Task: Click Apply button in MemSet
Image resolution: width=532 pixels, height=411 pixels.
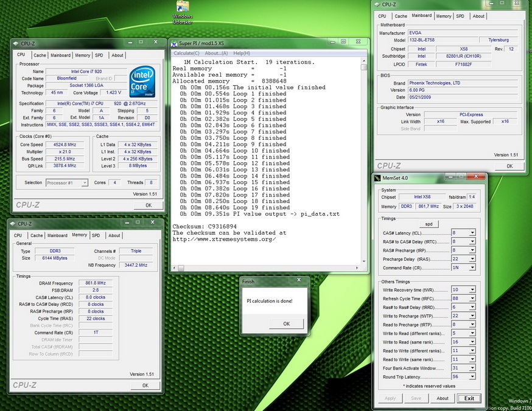Action: tap(390, 398)
